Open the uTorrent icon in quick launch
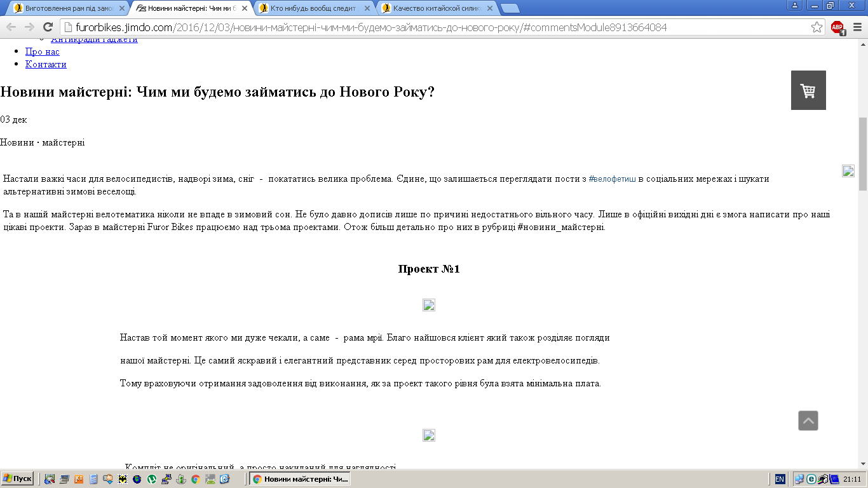 coord(152,479)
